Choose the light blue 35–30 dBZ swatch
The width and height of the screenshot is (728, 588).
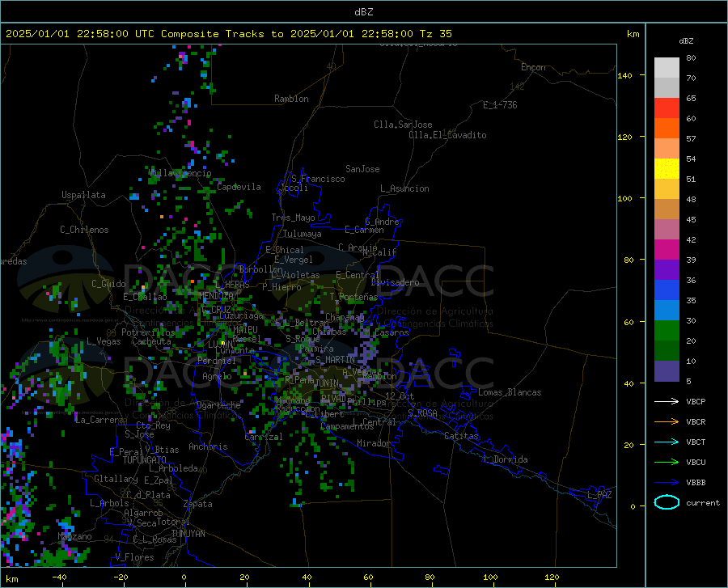667,311
